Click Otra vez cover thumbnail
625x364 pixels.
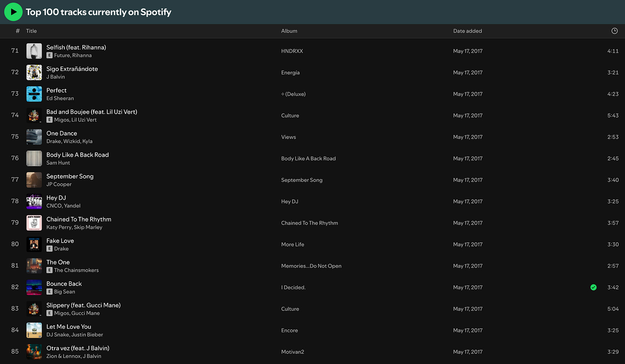34,352
